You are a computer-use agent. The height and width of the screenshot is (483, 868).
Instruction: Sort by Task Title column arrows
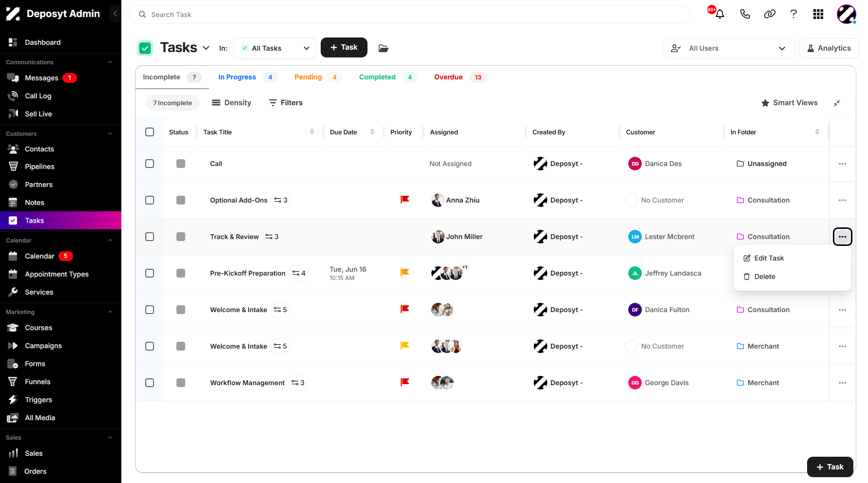pos(312,132)
